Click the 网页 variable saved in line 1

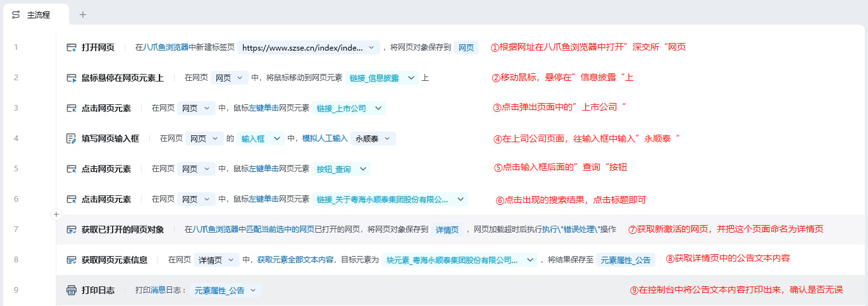coord(466,47)
